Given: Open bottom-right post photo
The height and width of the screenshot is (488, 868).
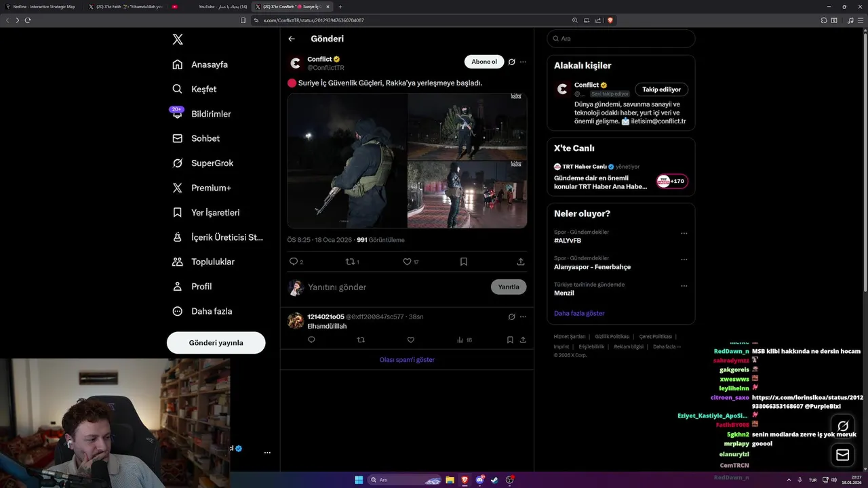Looking at the screenshot, I should pos(467,195).
